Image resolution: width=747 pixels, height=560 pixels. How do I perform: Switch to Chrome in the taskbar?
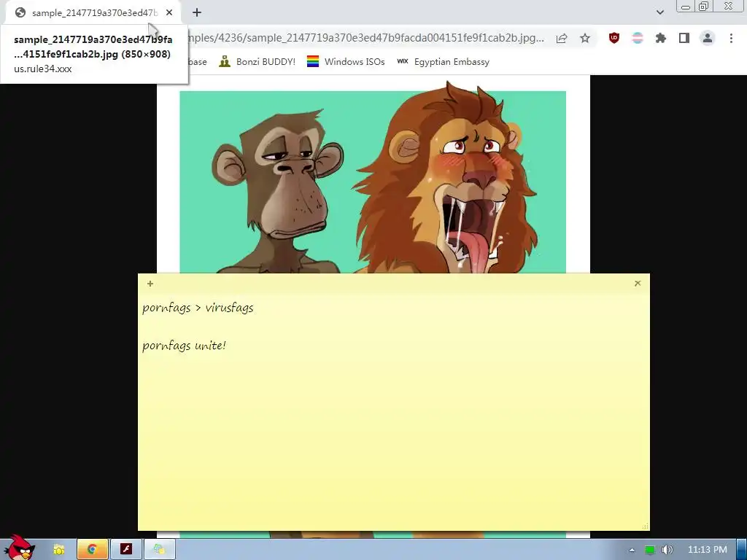pos(92,550)
